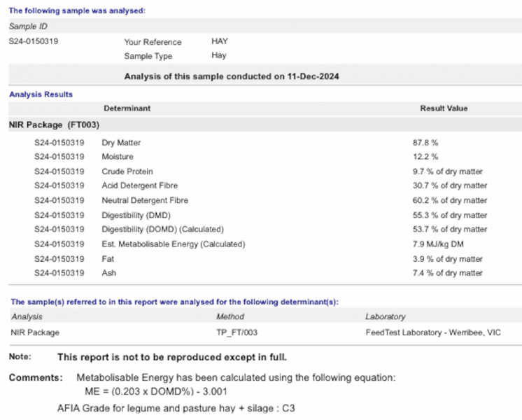Viewport: 522px width, 420px height.
Task: Click the 'Result Value' column header
Action: [444, 108]
